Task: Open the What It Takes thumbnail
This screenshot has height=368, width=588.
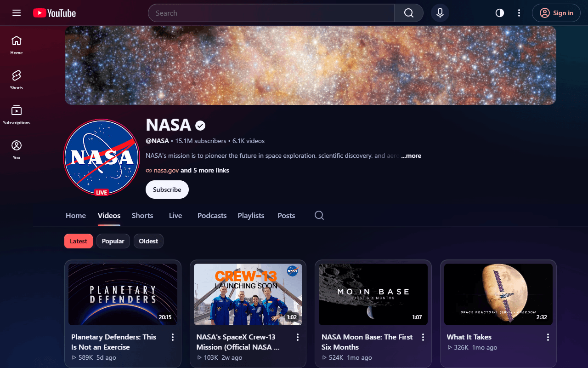Action: [498, 294]
